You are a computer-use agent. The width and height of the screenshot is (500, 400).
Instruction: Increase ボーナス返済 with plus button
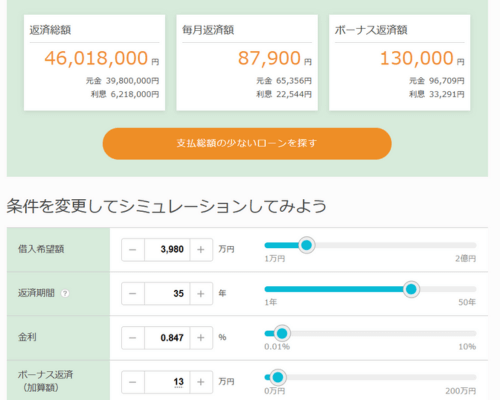pos(201,382)
